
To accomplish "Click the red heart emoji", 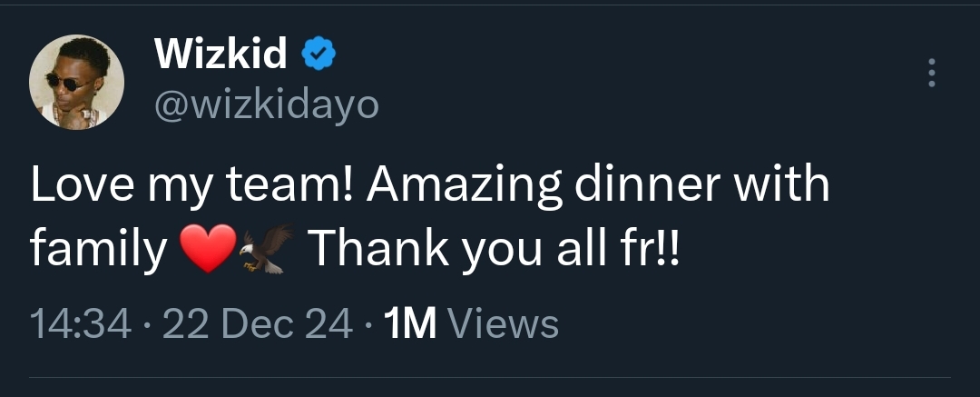I will (x=209, y=249).
